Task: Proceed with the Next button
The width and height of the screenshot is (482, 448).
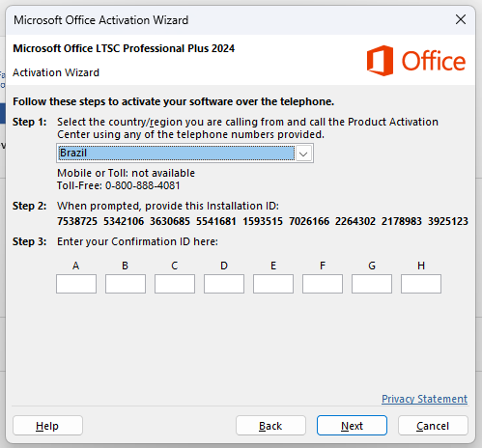Action: pos(352,426)
